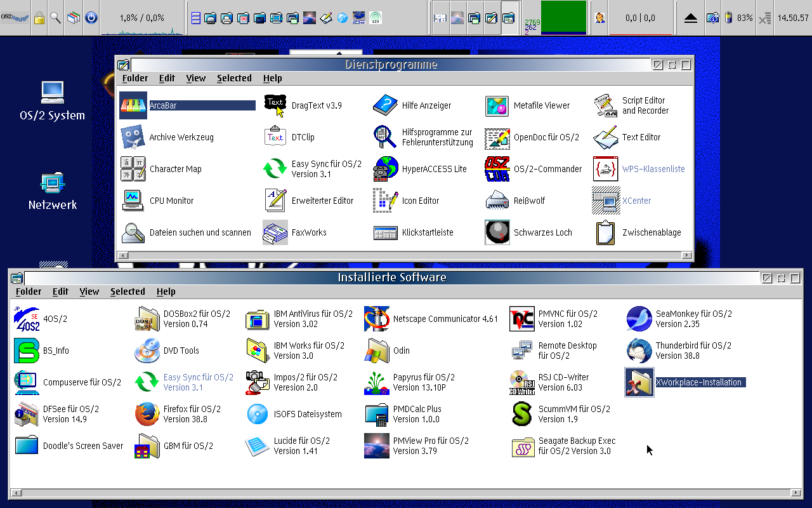This screenshot has width=812, height=508.
Task: Open Folder menu in Dienstprogramme window
Action: tap(135, 78)
